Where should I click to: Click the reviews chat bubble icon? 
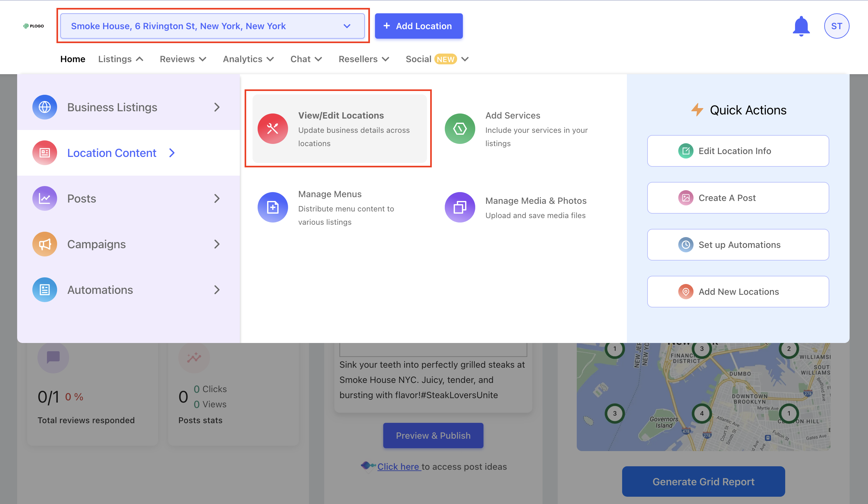(53, 357)
